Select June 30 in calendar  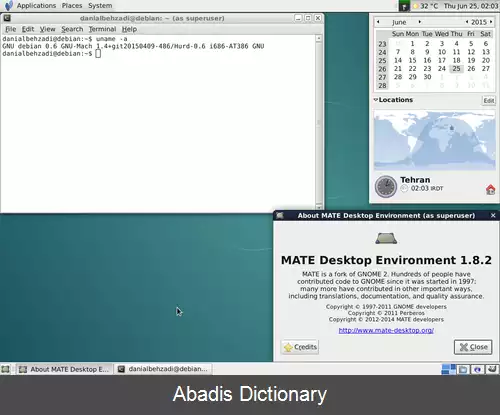point(427,77)
